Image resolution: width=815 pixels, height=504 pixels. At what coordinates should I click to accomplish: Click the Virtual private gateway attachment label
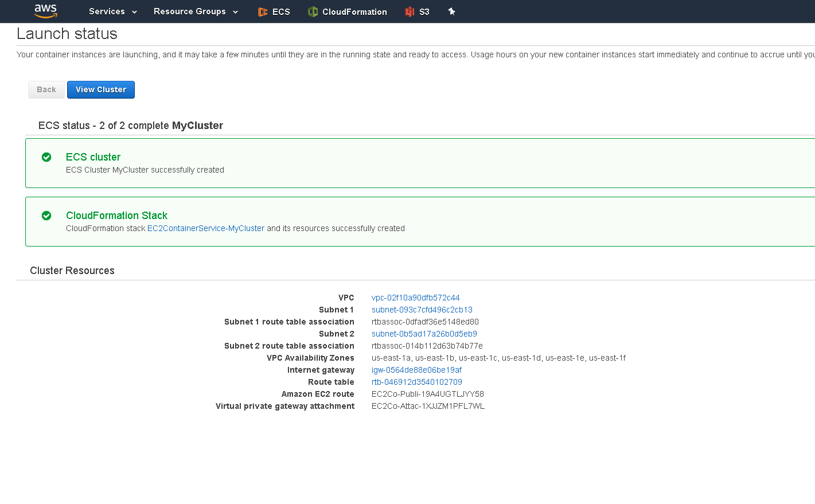(285, 406)
